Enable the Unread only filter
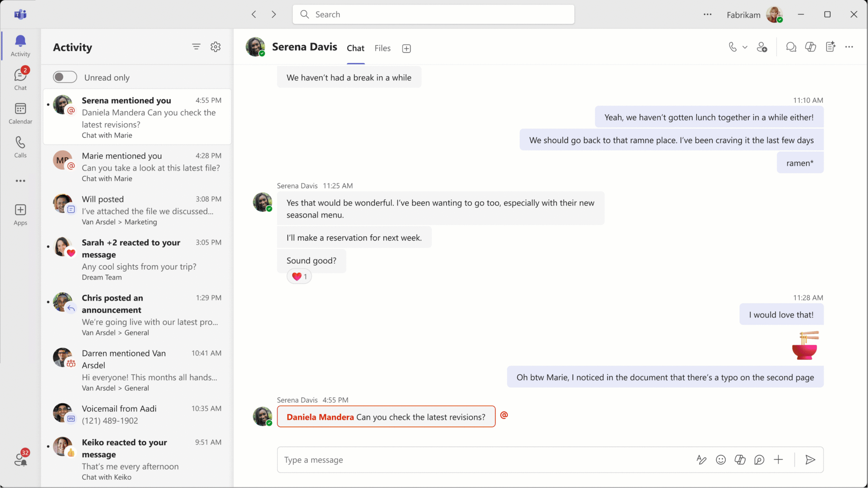Viewport: 868px width, 488px height. (x=65, y=77)
